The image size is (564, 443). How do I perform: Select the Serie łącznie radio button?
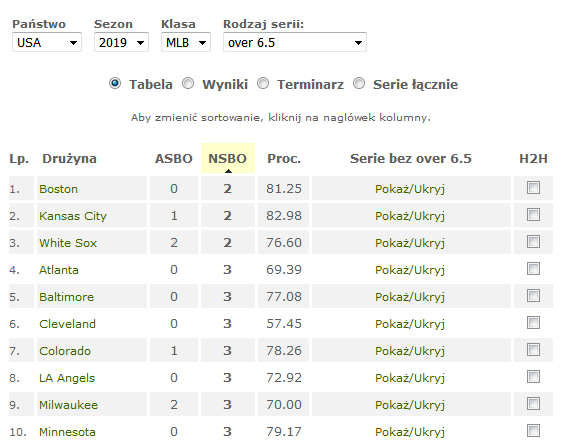pos(359,83)
